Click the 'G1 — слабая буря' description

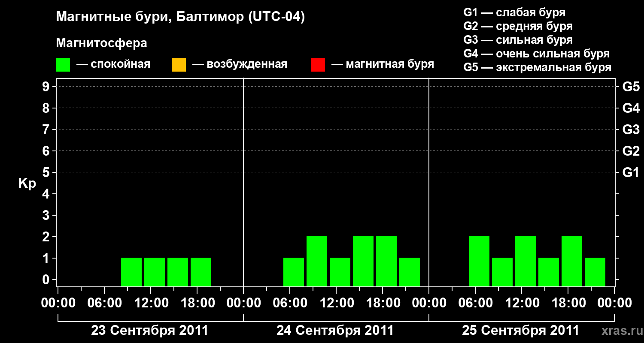(x=514, y=12)
